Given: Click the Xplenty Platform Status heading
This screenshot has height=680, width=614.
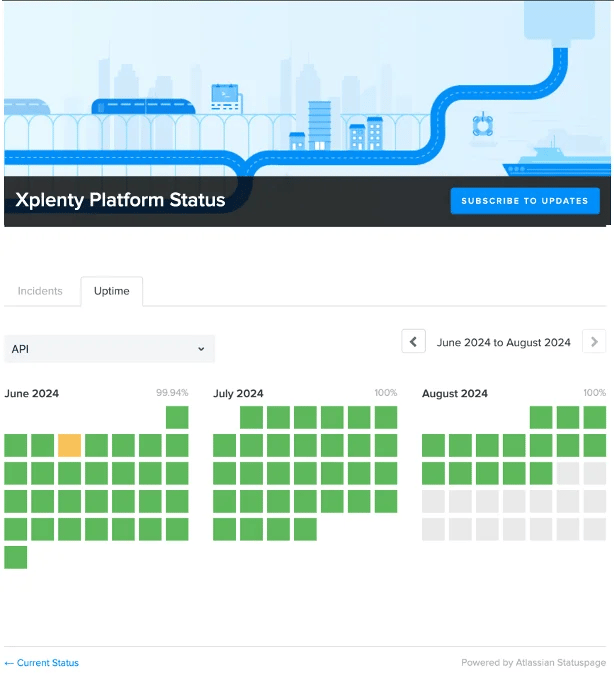Looking at the screenshot, I should (120, 200).
